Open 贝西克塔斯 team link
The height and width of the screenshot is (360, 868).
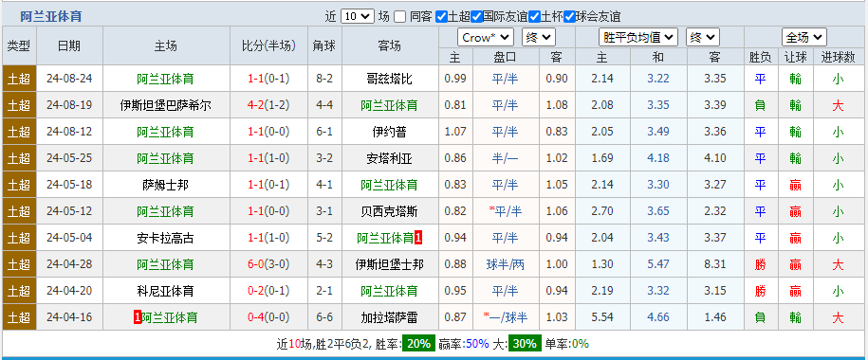click(390, 211)
